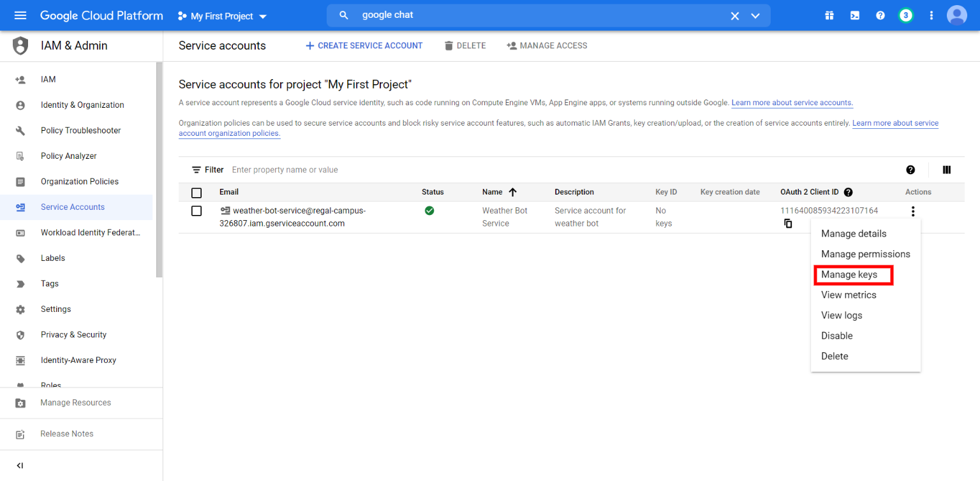Choose Disable in the context menu
This screenshot has height=481, width=980.
click(836, 336)
